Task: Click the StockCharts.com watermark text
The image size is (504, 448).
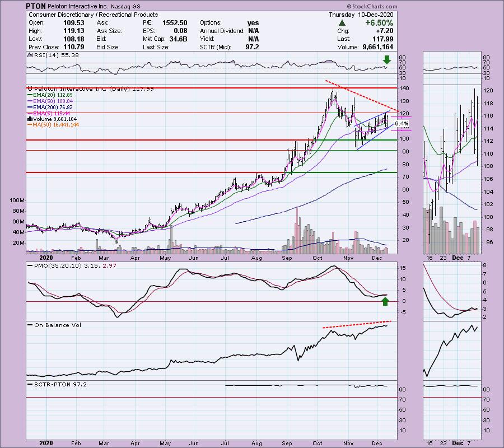Action: (372, 6)
